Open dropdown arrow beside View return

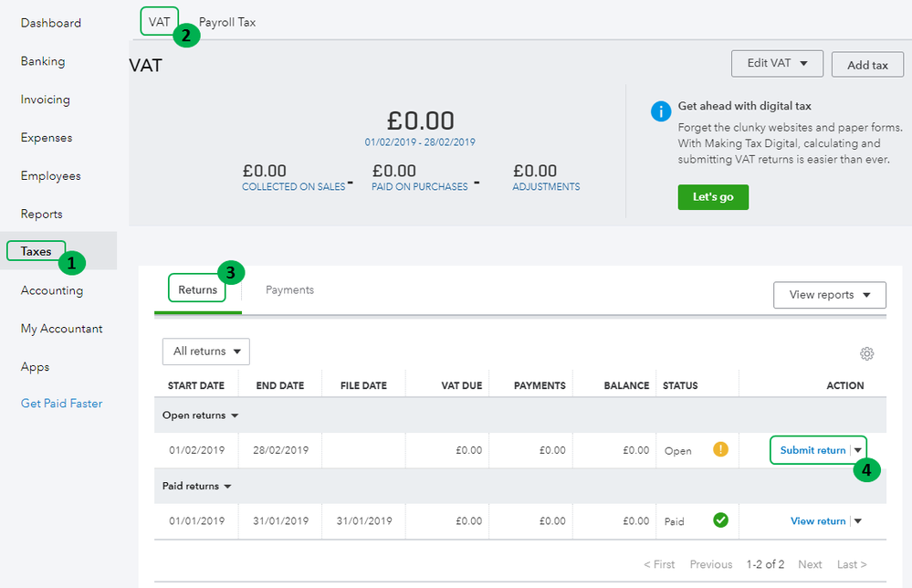pos(858,521)
